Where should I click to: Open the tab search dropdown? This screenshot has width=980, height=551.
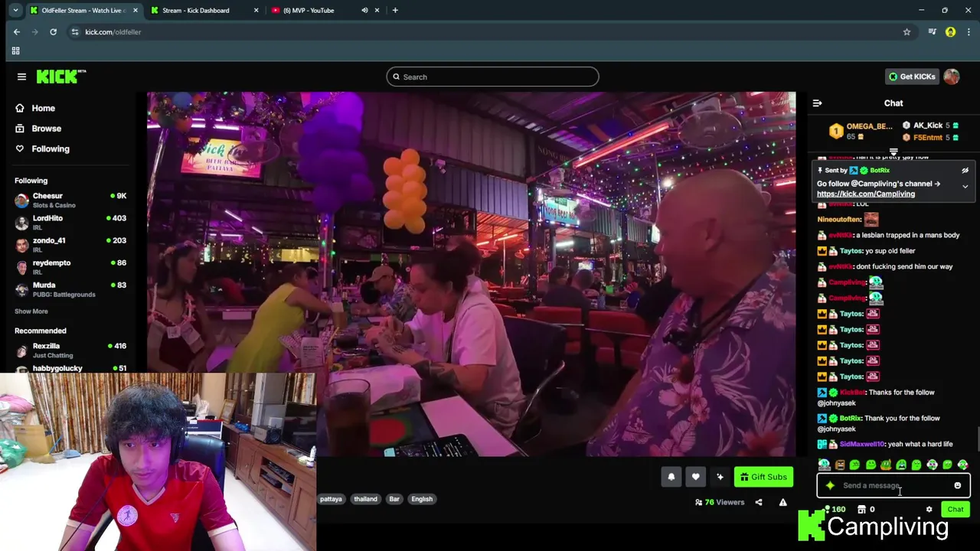[15, 11]
